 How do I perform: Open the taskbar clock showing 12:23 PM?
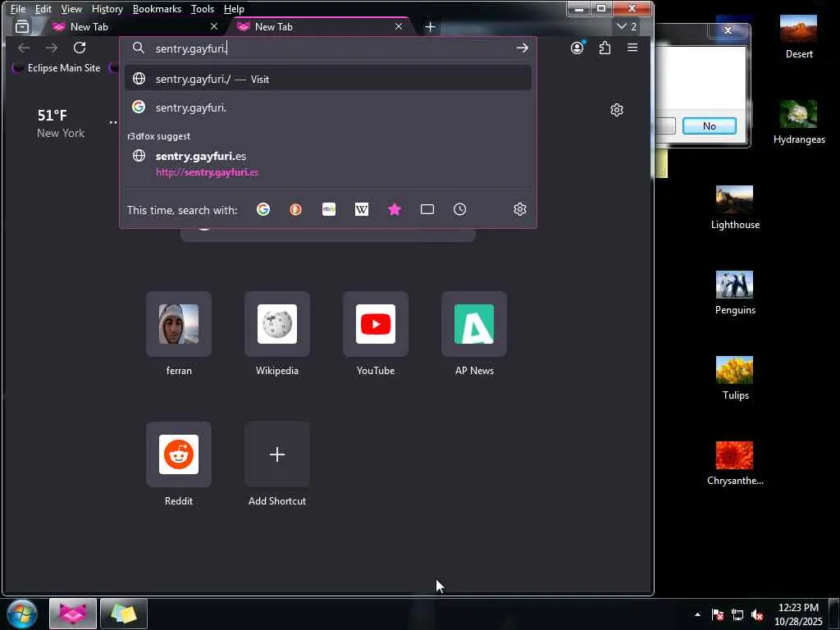798,614
